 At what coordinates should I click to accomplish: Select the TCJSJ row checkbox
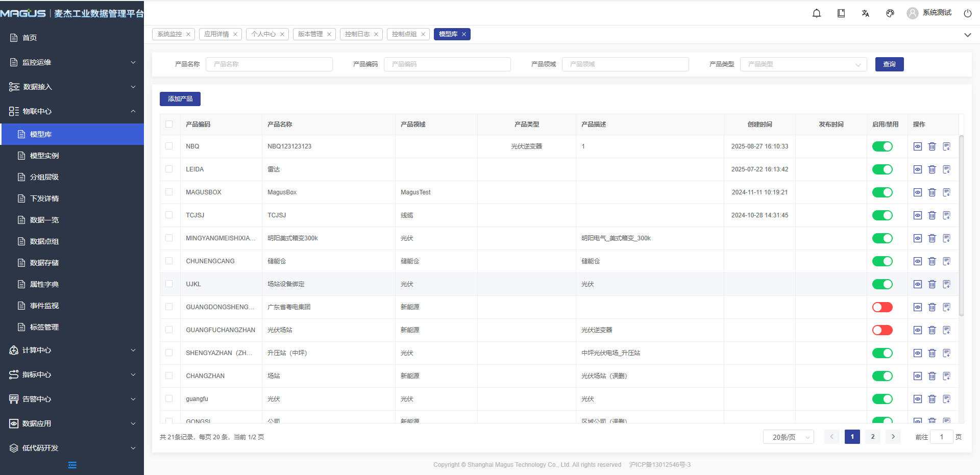pyautogui.click(x=169, y=215)
